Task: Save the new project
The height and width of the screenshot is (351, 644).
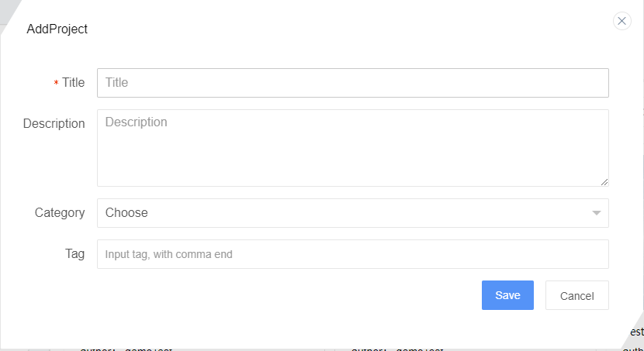Action: tap(507, 295)
